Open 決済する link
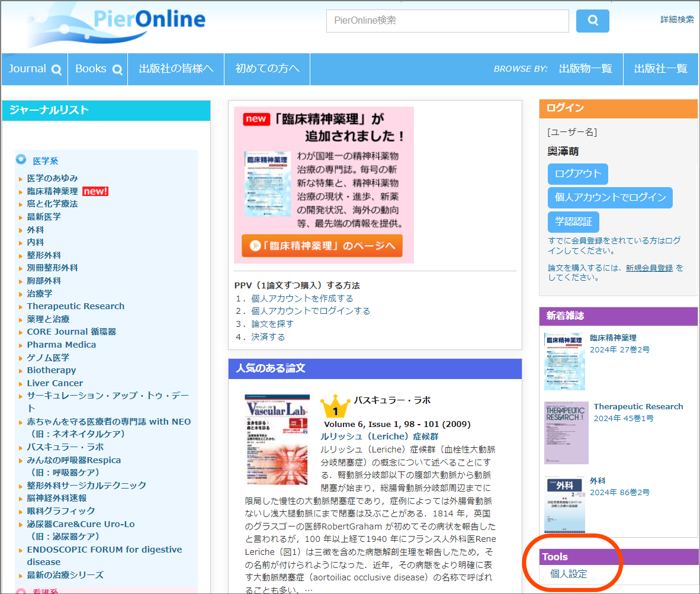 point(268,337)
